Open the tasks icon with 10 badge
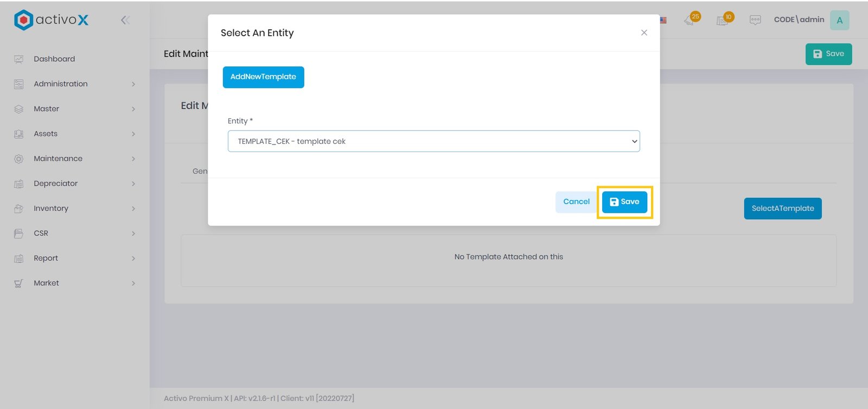The height and width of the screenshot is (409, 868). [723, 20]
